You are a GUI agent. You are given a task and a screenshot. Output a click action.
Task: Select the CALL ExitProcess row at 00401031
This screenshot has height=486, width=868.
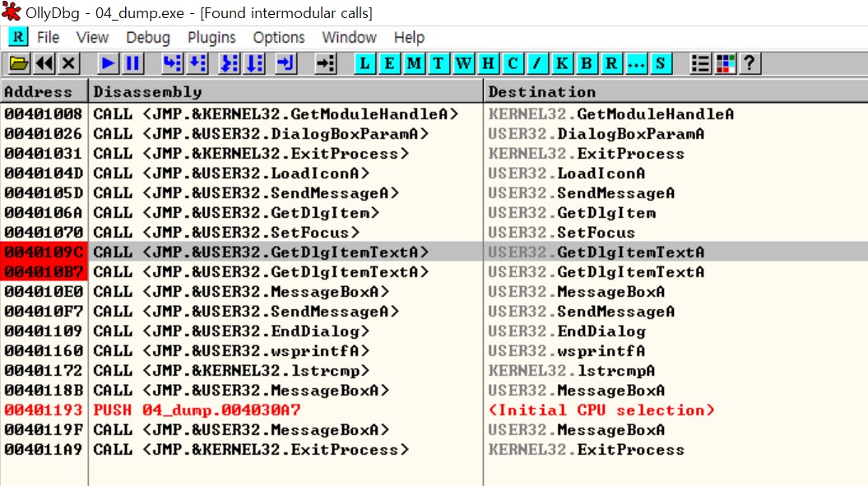click(x=434, y=153)
